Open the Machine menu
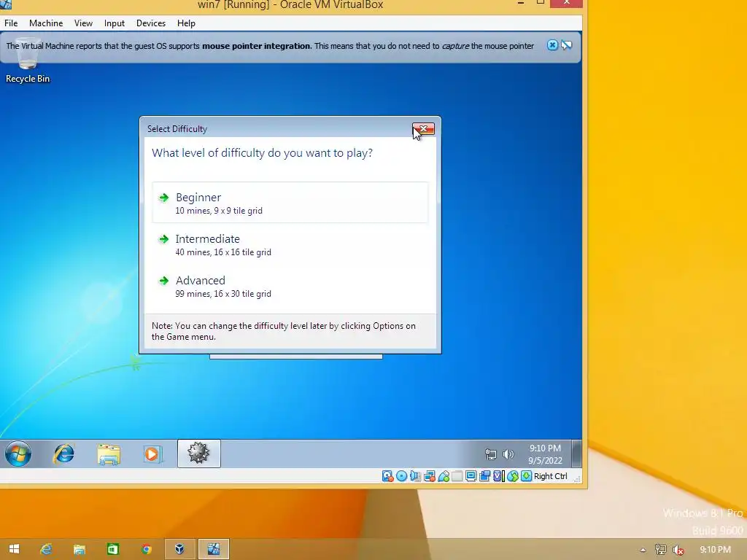 46,23
